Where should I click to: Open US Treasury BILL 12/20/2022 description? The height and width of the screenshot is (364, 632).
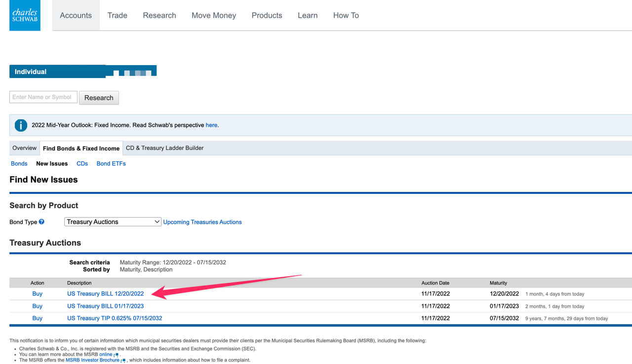point(106,293)
